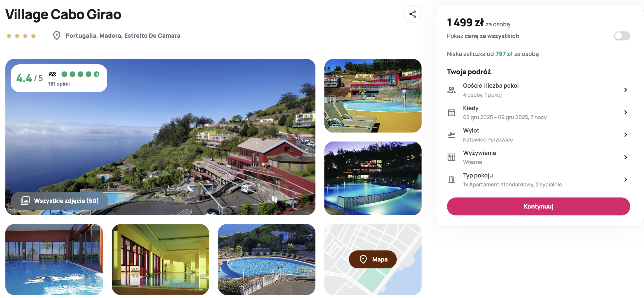Image resolution: width=644 pixels, height=298 pixels.
Task: Click the room door icon
Action: tap(451, 180)
